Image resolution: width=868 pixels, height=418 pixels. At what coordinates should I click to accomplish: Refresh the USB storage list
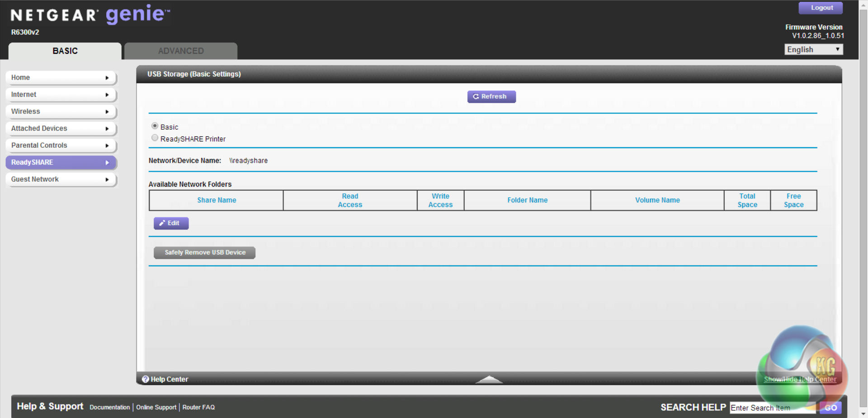click(491, 97)
